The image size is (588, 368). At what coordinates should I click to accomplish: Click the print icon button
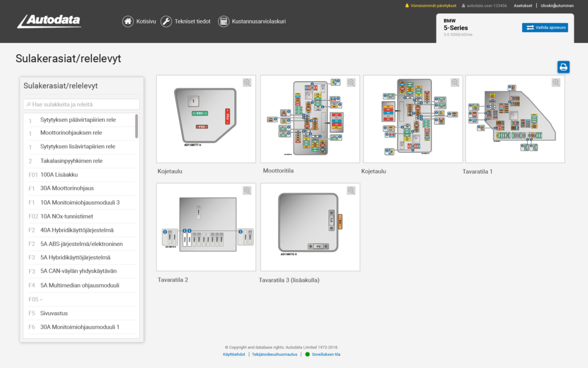(x=563, y=67)
